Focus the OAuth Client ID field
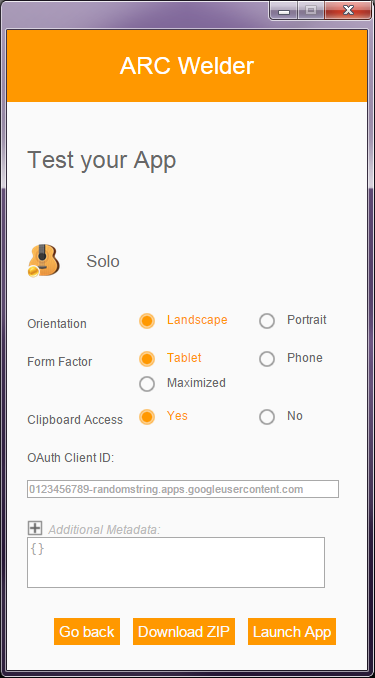Viewport: 375px width, 678px height. tap(183, 489)
